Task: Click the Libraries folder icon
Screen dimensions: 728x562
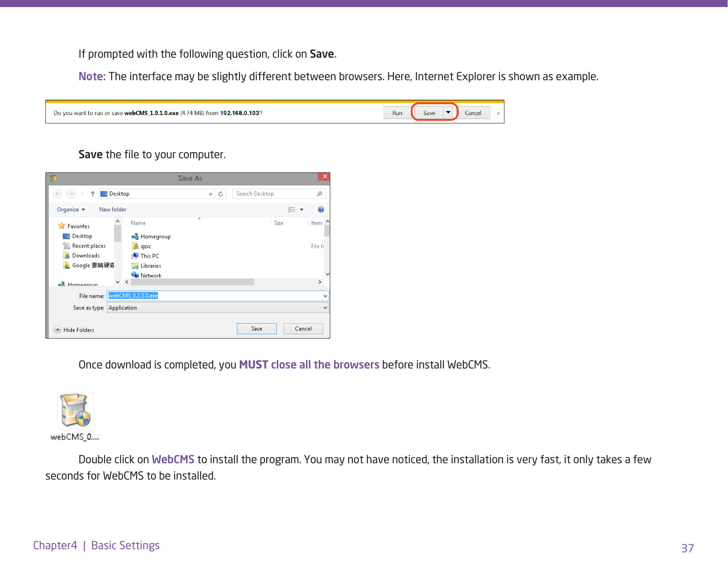Action: point(135,265)
